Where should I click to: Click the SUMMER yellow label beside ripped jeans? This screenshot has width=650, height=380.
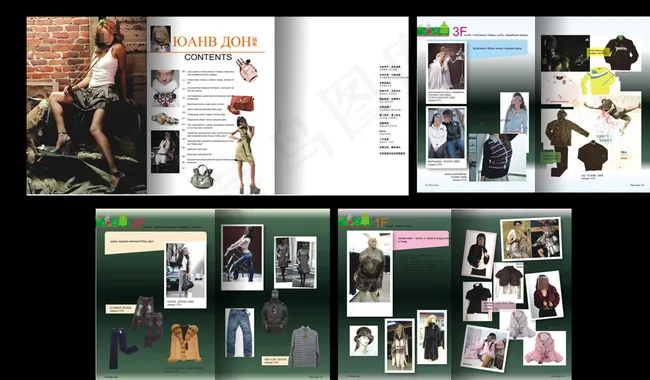(x=121, y=309)
